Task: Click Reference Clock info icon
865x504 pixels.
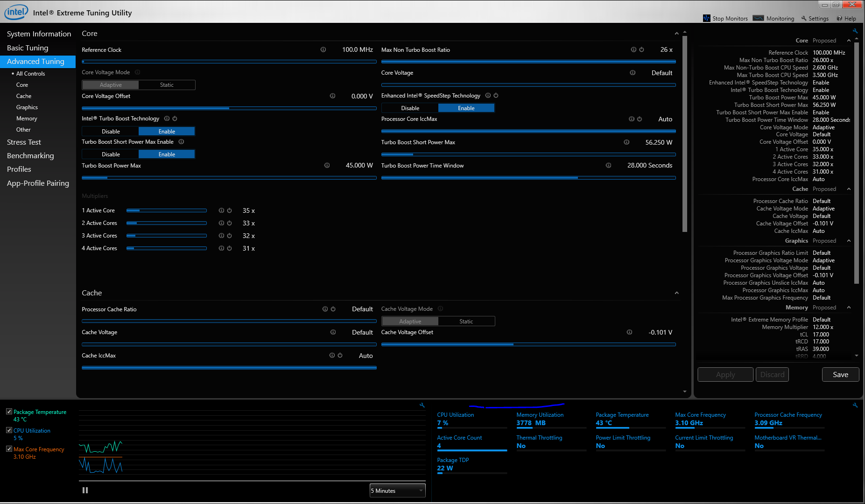Action: pyautogui.click(x=323, y=49)
